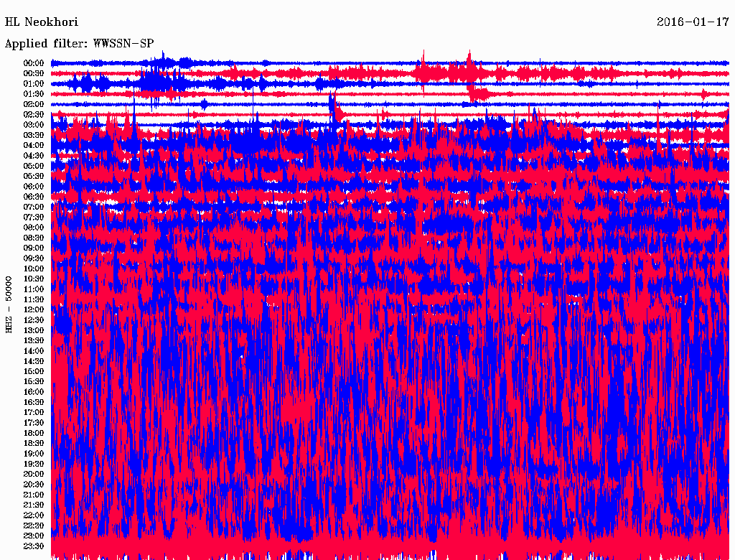Click the 11:00 time label
The image size is (735, 560).
[x=34, y=289]
